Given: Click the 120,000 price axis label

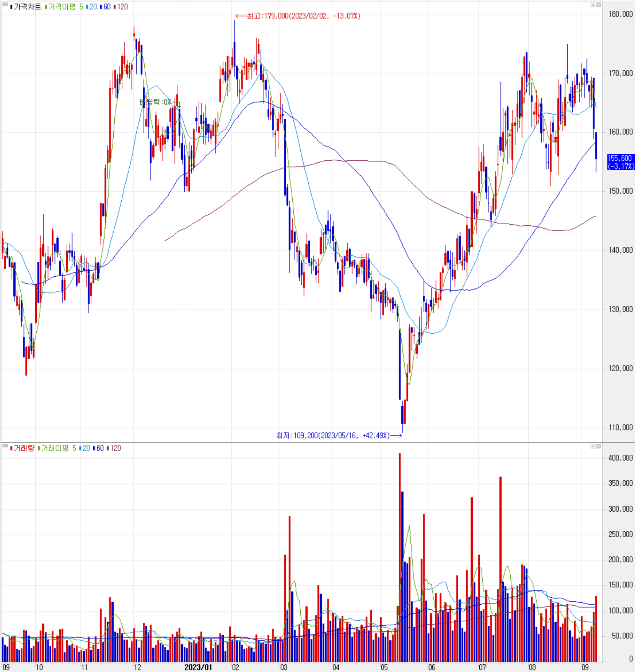Looking at the screenshot, I should (x=620, y=369).
